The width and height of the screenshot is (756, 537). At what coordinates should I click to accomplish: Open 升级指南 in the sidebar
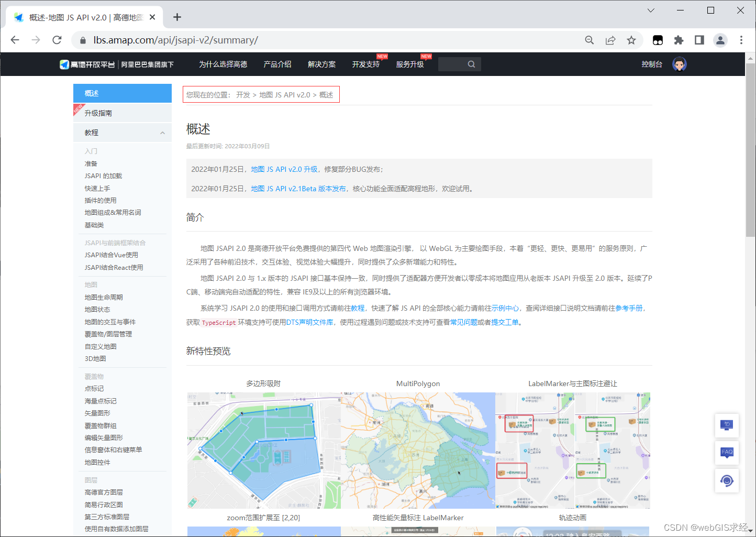(x=123, y=113)
